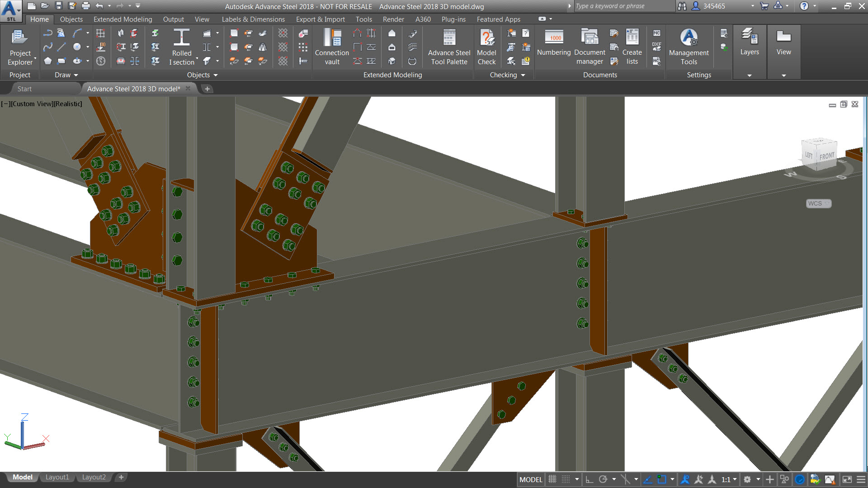Switch to the Extended Modeling ribbon tab

pyautogui.click(x=123, y=19)
